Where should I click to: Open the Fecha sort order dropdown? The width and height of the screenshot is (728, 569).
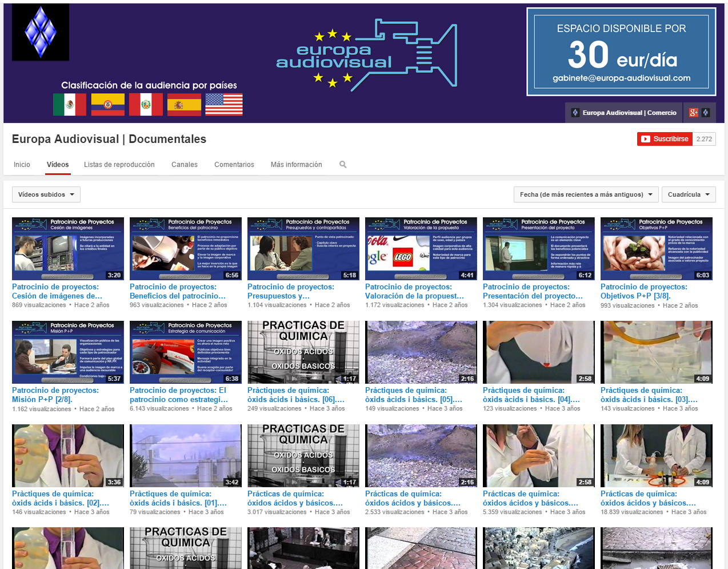[x=586, y=194]
